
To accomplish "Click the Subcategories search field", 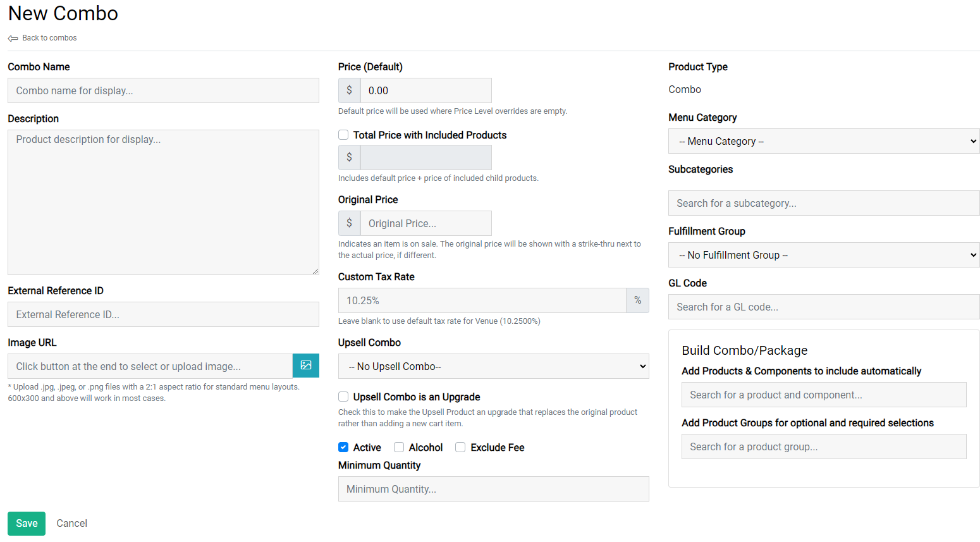I will coord(823,203).
